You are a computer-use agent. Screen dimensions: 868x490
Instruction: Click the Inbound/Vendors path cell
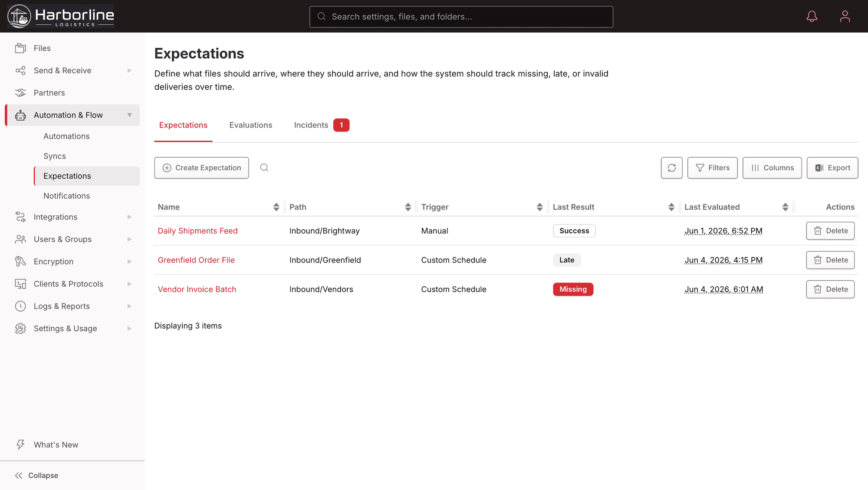(321, 289)
